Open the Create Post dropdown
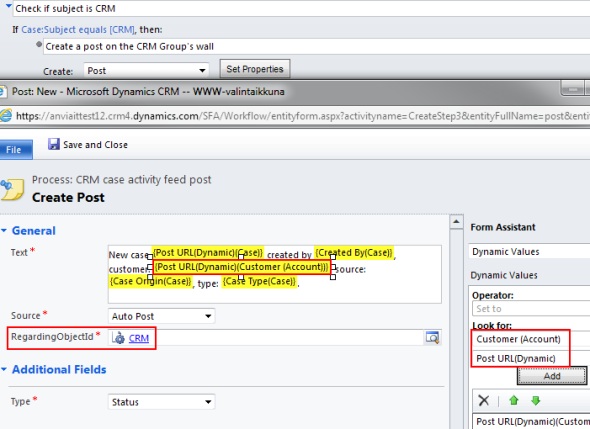Viewport: 590px width, 429px height. [146, 71]
